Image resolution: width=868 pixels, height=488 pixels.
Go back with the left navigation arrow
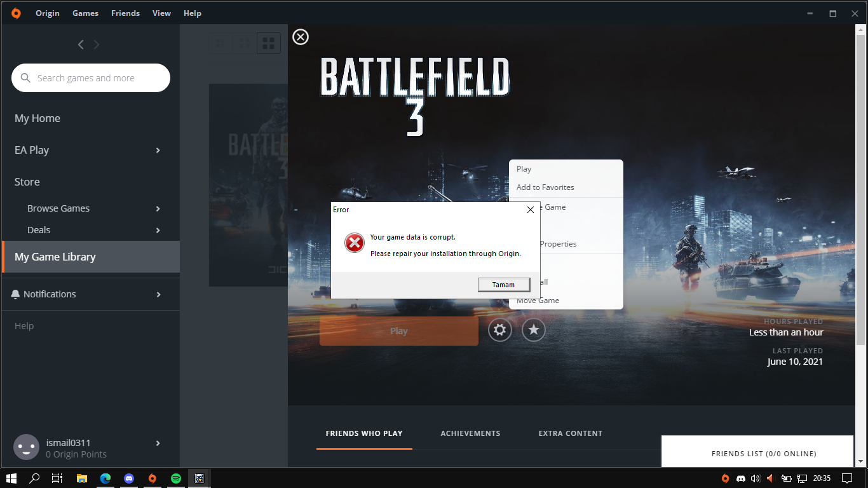pyautogui.click(x=81, y=44)
